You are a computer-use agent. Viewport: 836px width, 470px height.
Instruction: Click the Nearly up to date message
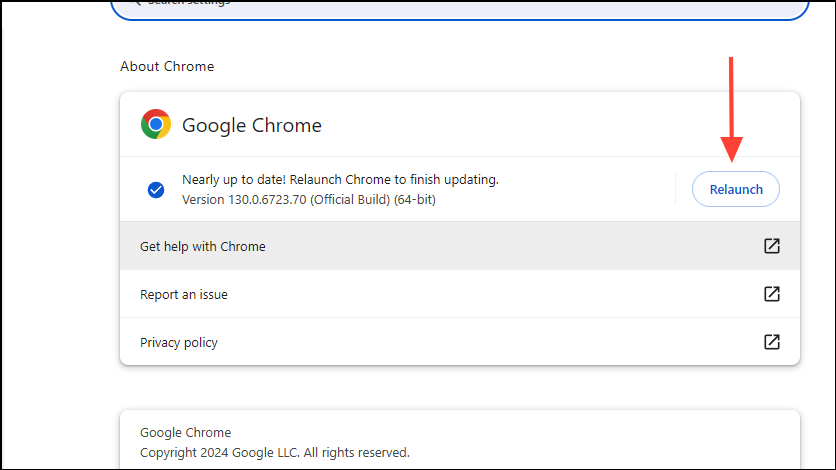[340, 180]
